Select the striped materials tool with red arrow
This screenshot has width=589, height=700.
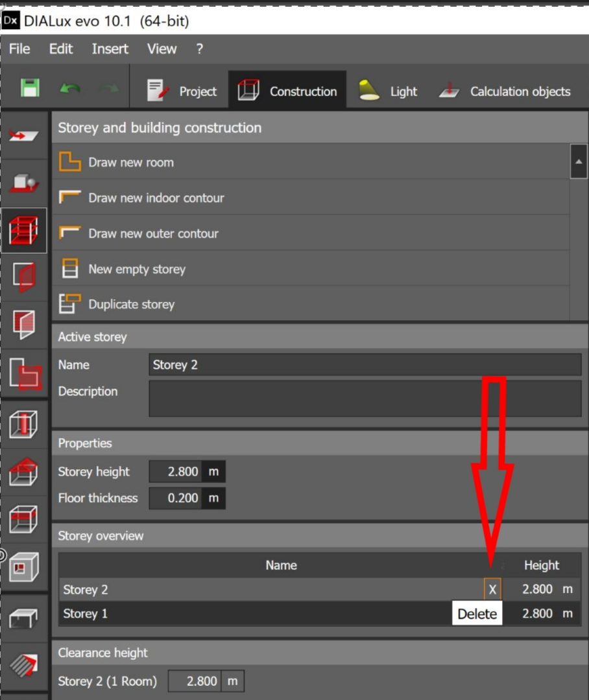coord(24,666)
